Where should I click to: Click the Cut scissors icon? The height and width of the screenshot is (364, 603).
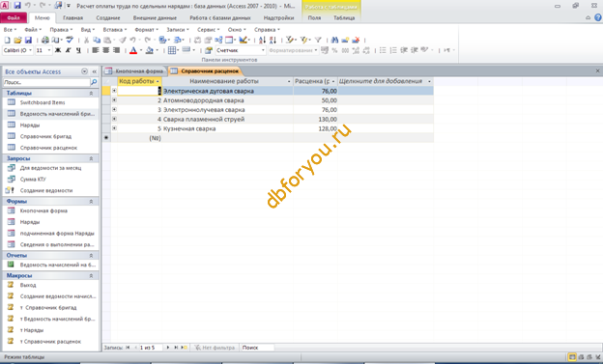pos(86,40)
